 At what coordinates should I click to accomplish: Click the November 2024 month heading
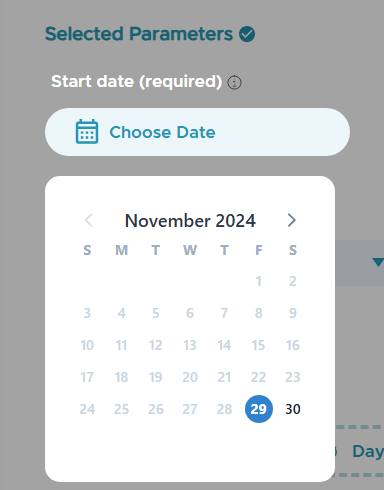point(190,221)
